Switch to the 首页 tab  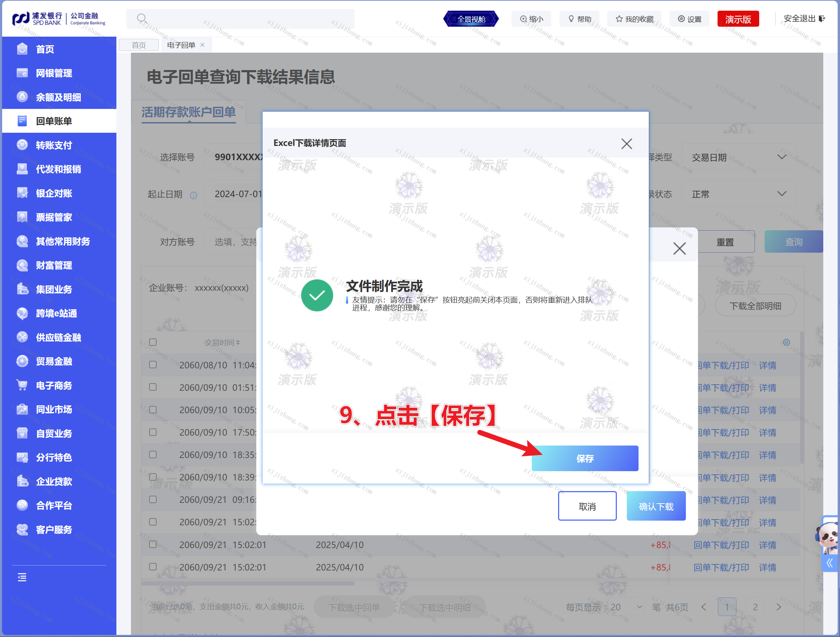pos(138,45)
